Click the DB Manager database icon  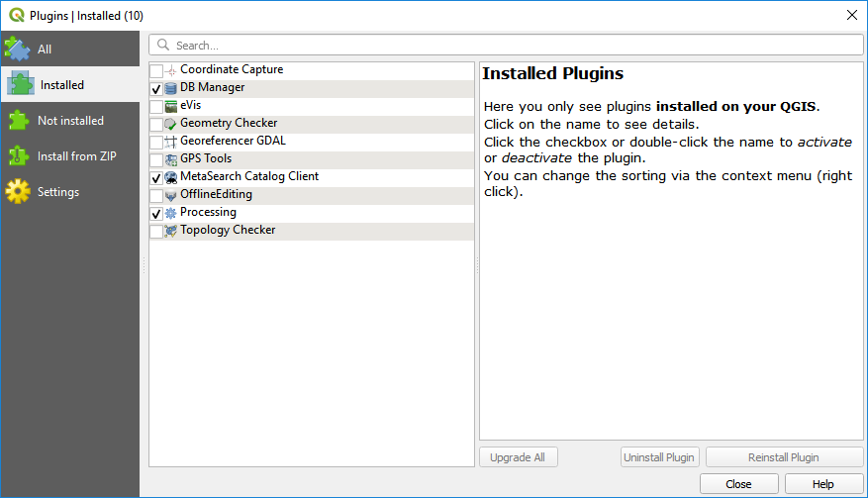(171, 88)
